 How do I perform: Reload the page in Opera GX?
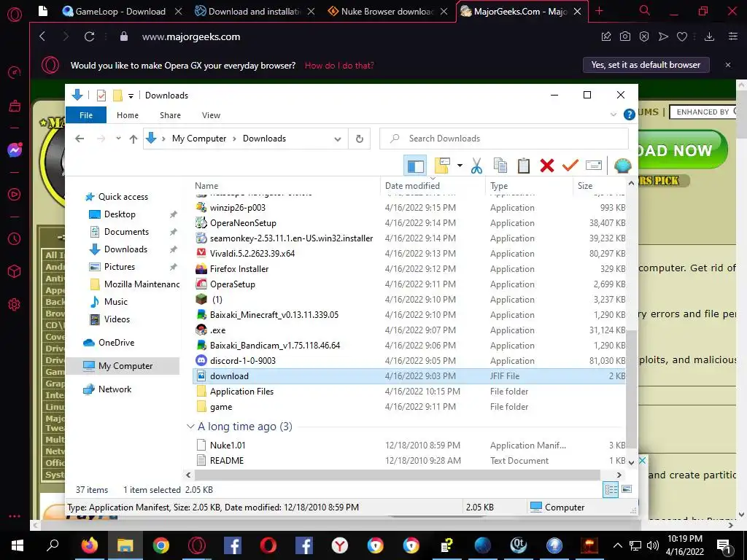(x=89, y=36)
